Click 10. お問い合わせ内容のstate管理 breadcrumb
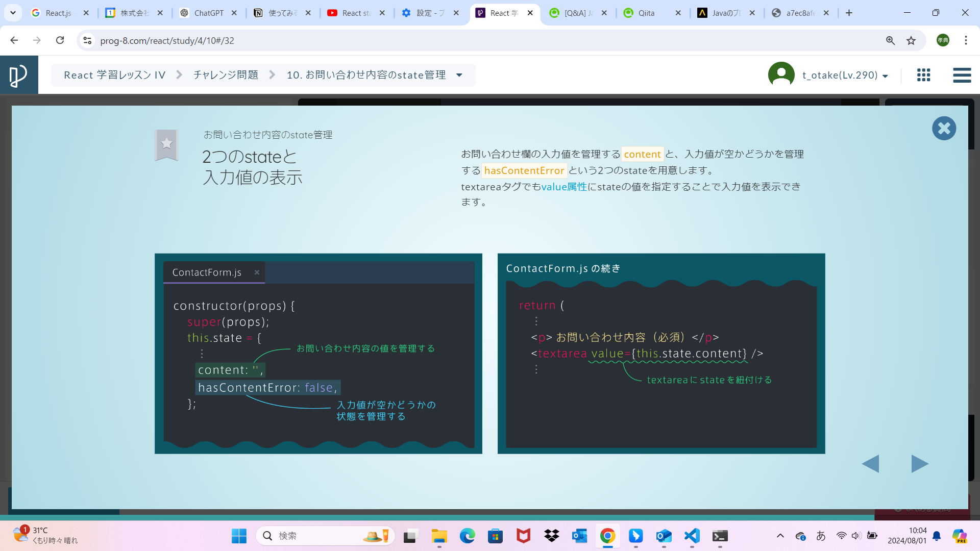980x551 pixels. point(366,75)
